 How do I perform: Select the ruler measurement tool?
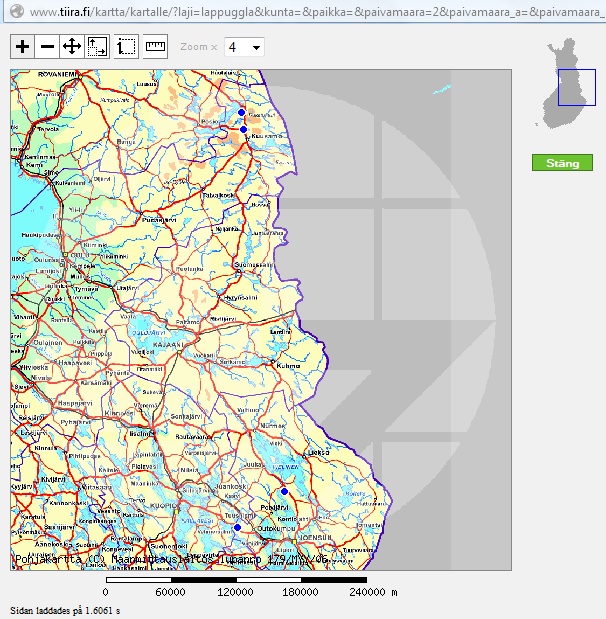point(155,47)
